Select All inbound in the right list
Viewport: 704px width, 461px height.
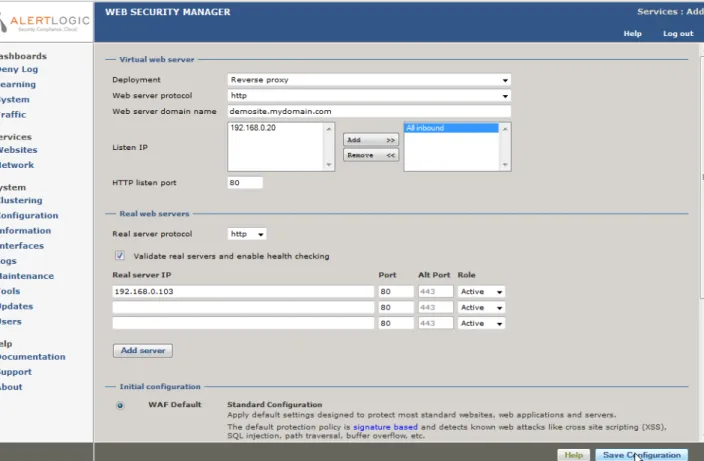click(451, 128)
